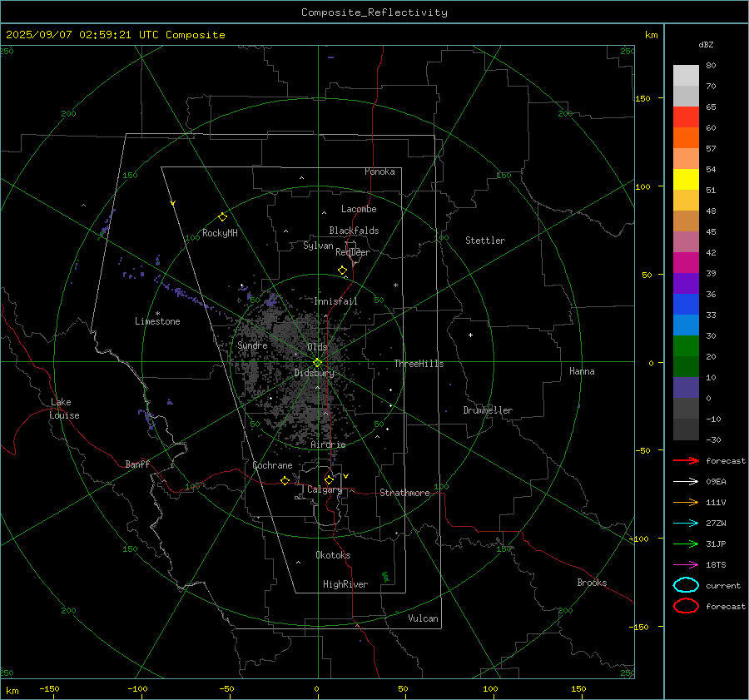This screenshot has width=749, height=700.
Task: Click the Composite_Reflectivity title
Action: point(374,12)
